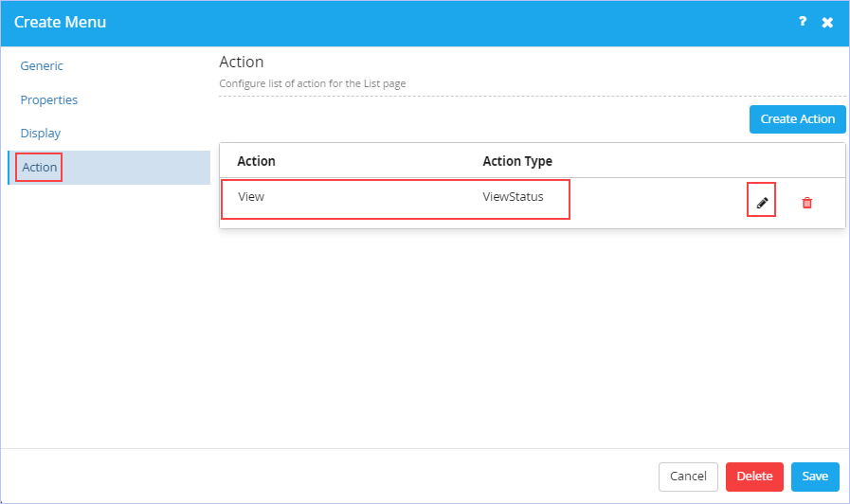Open help with the question mark icon
This screenshot has height=504, width=850.
tap(803, 22)
